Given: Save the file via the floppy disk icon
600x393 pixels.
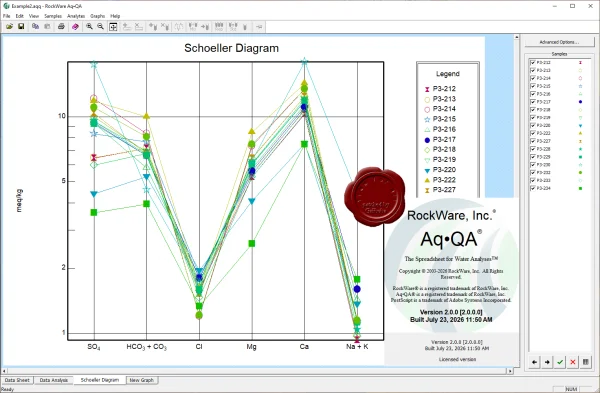Looking at the screenshot, I should [x=21, y=26].
